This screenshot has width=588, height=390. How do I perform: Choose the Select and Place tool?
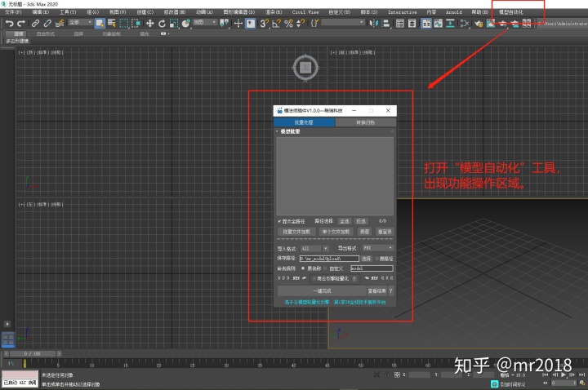pos(186,24)
